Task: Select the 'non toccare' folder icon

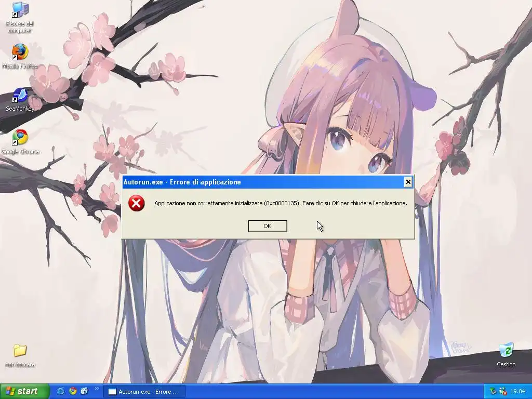Action: pos(20,355)
